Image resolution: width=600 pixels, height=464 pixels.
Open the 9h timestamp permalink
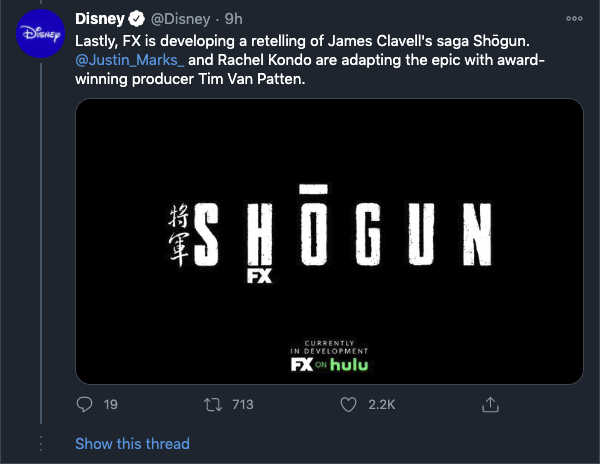pyautogui.click(x=233, y=19)
